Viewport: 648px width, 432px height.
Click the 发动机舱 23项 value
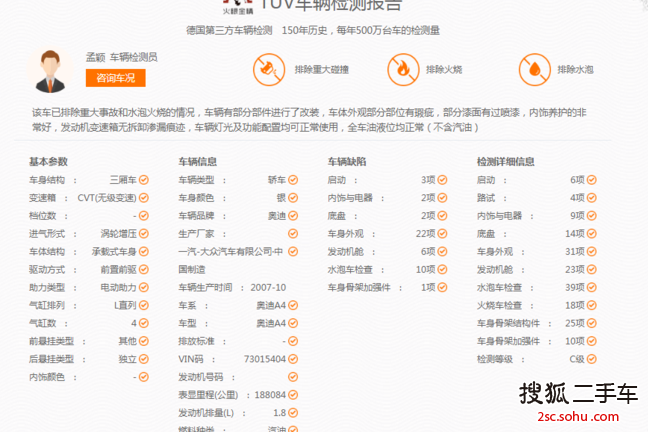(575, 270)
